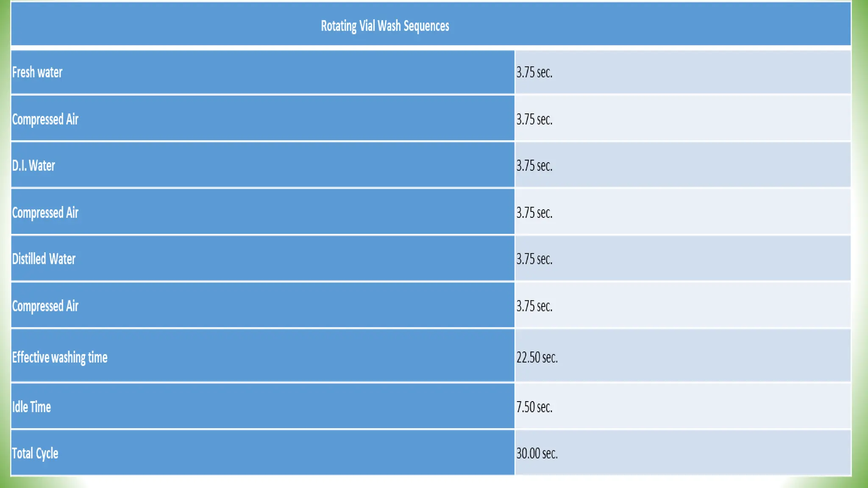
Task: Click the second Compressed Air time value
Action: click(534, 213)
